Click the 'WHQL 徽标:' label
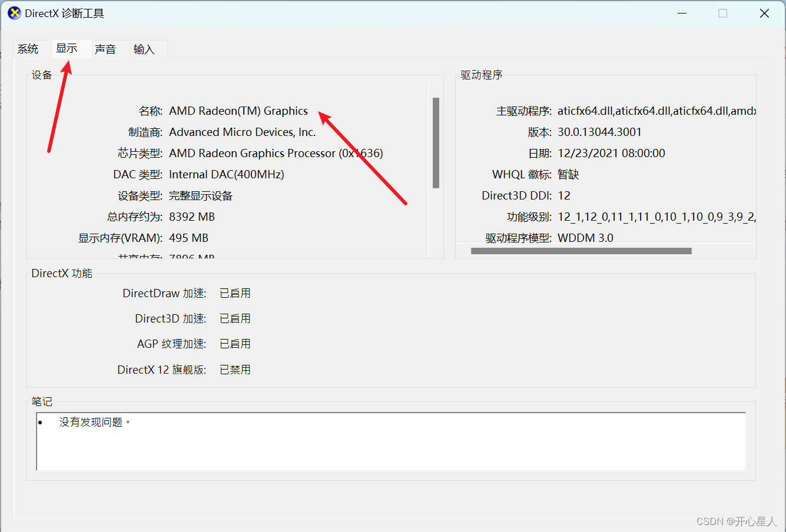786x532 pixels. pos(522,175)
